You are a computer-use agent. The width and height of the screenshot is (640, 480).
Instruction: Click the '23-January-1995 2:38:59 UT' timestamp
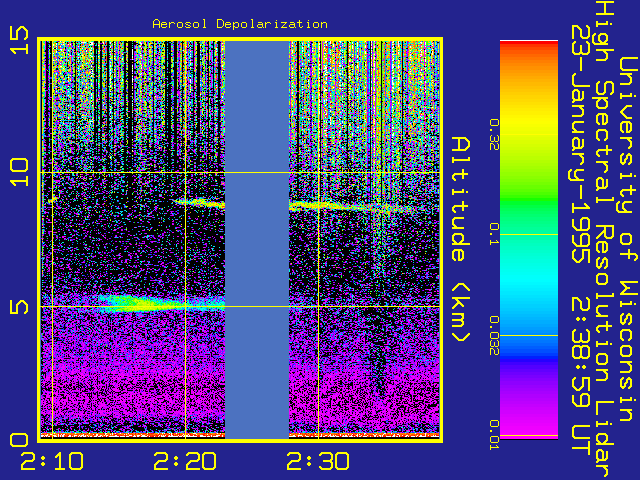click(581, 239)
